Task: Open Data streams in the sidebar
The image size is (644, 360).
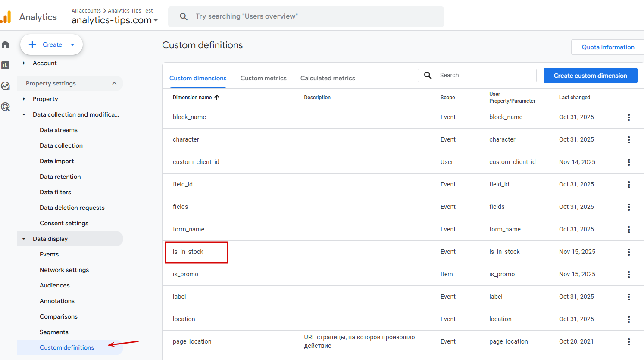Action: point(59,130)
